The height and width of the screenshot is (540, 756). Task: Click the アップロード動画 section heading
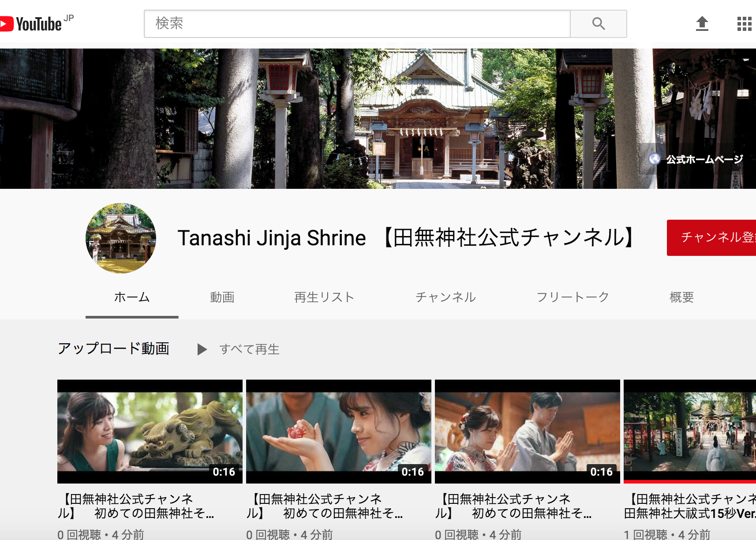pos(114,349)
